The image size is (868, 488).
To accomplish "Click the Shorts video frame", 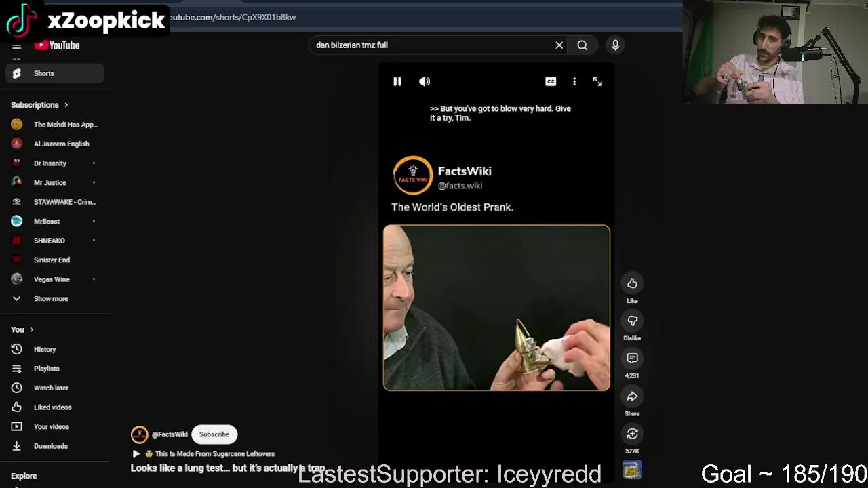I will click(496, 308).
